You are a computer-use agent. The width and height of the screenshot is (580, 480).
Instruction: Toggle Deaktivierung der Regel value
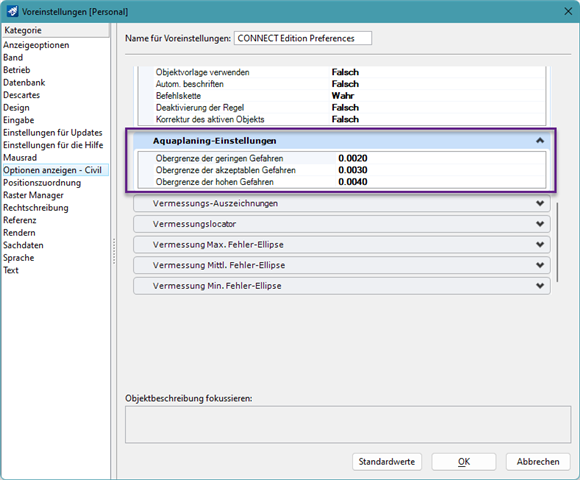[x=345, y=108]
